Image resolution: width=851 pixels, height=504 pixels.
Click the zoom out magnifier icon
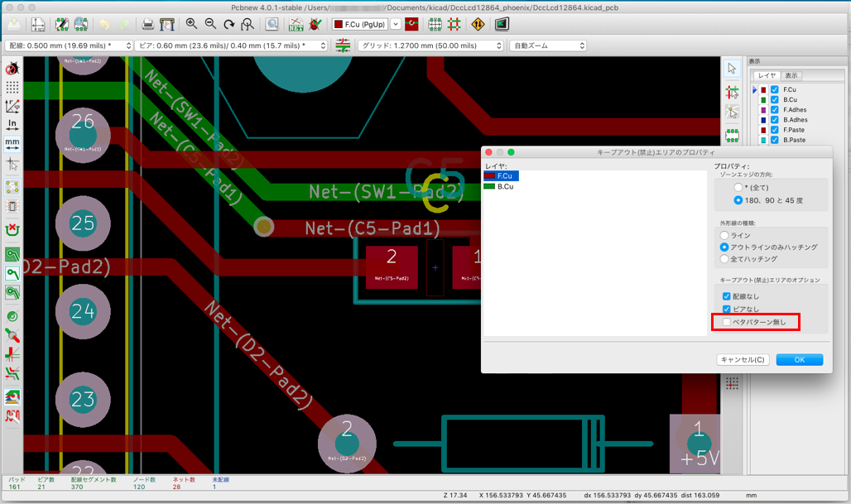[210, 24]
